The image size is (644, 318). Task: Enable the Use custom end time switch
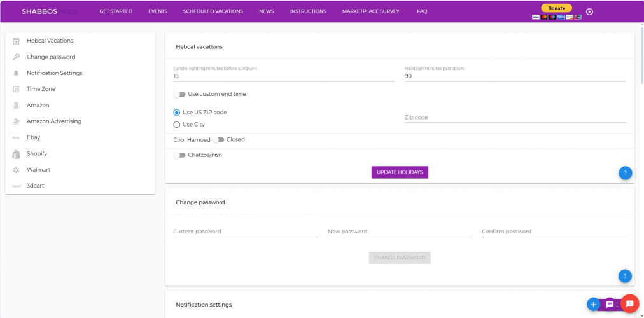click(x=179, y=94)
